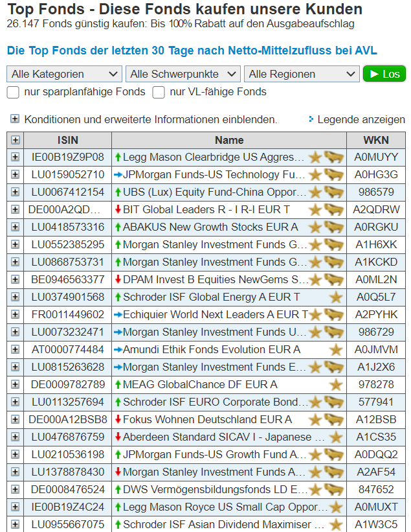The height and width of the screenshot is (532, 411).
Task: Expand all rows via header plus icon
Action: pyautogui.click(x=16, y=140)
